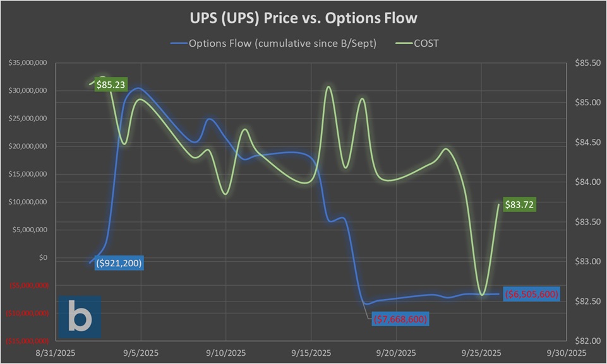Image resolution: width=607 pixels, height=364 pixels.
Task: Click the $35,000,000 left axis label
Action: (28, 62)
